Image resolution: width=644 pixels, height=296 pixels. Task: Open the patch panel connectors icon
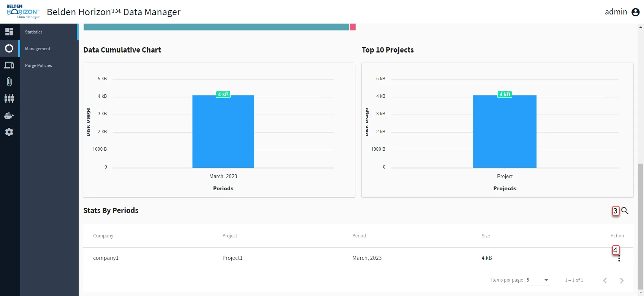9,99
